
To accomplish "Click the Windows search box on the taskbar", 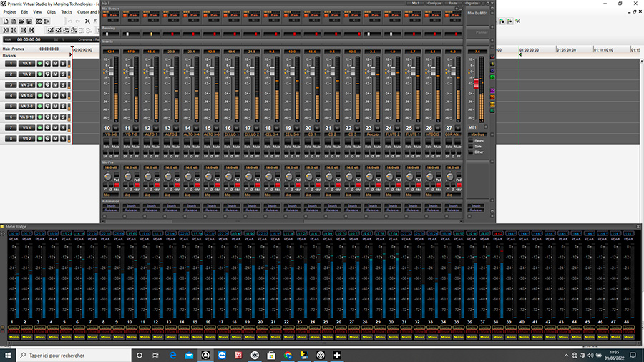I will click(x=74, y=356).
